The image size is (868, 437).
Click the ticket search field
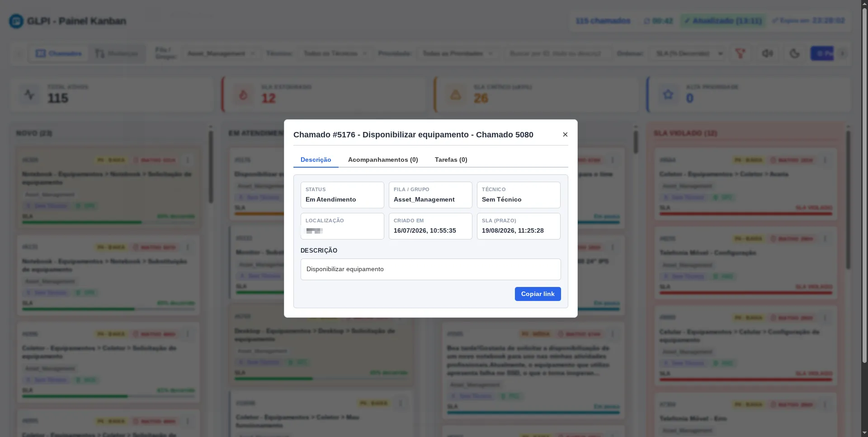(x=558, y=53)
